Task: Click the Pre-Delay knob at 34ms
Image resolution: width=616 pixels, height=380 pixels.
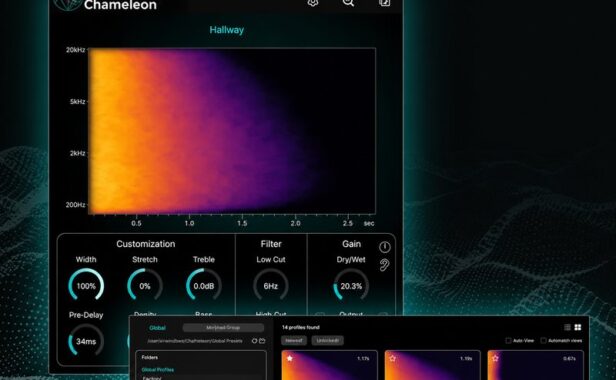Action: (86, 341)
